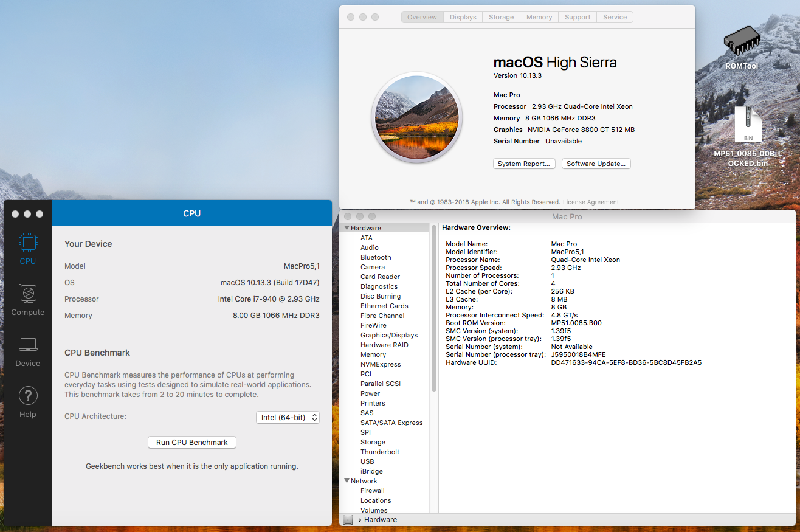
Task: Click the High Sierra logo image
Action: coord(416,117)
